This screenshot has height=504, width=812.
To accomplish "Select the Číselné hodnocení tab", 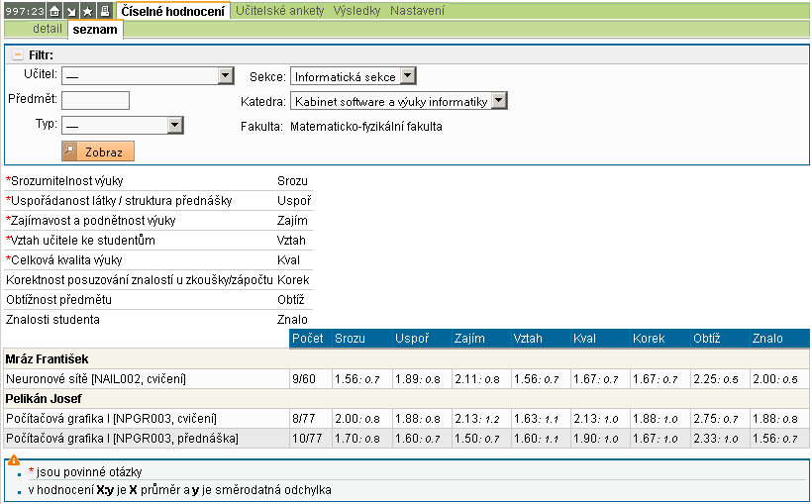I will [173, 11].
